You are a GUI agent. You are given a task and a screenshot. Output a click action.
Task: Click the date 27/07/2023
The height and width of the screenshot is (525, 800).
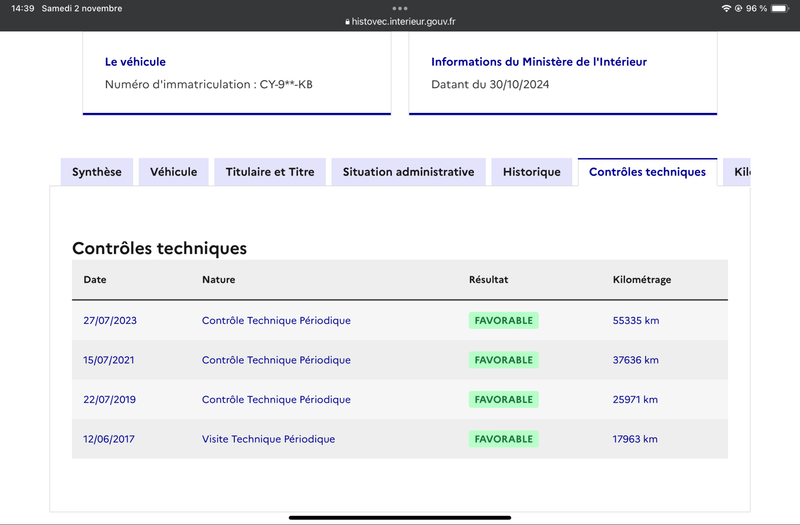(x=110, y=320)
